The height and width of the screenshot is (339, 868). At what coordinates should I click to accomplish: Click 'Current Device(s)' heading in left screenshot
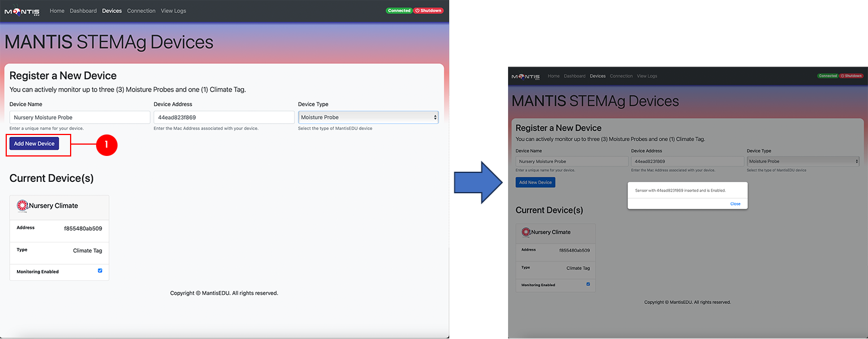[x=51, y=179]
